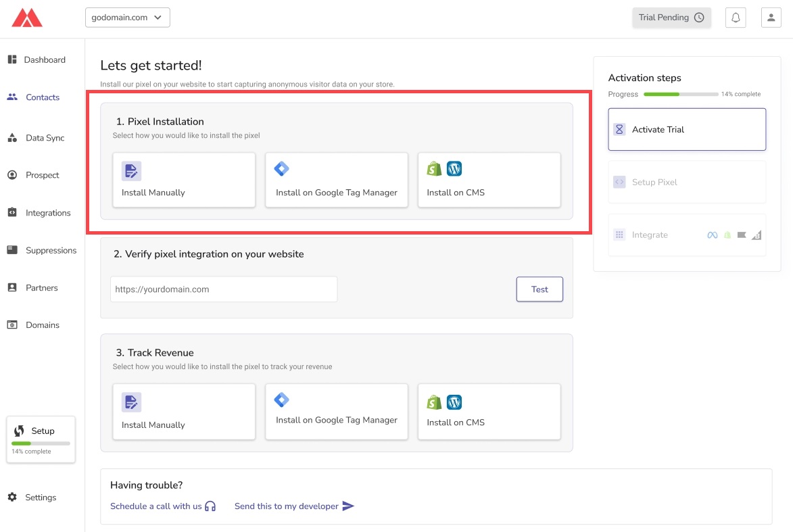Viewport: 793px width, 532px height.
Task: Go to Partners in the sidebar
Action: coord(43,287)
